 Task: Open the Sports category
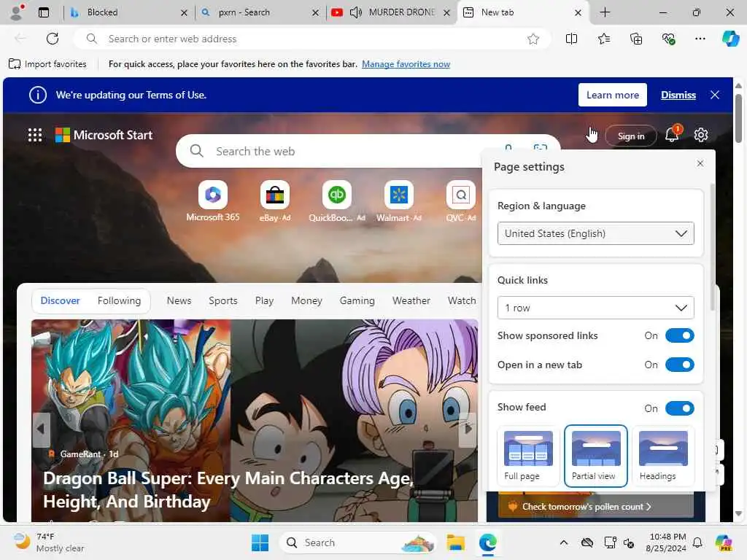(x=223, y=300)
